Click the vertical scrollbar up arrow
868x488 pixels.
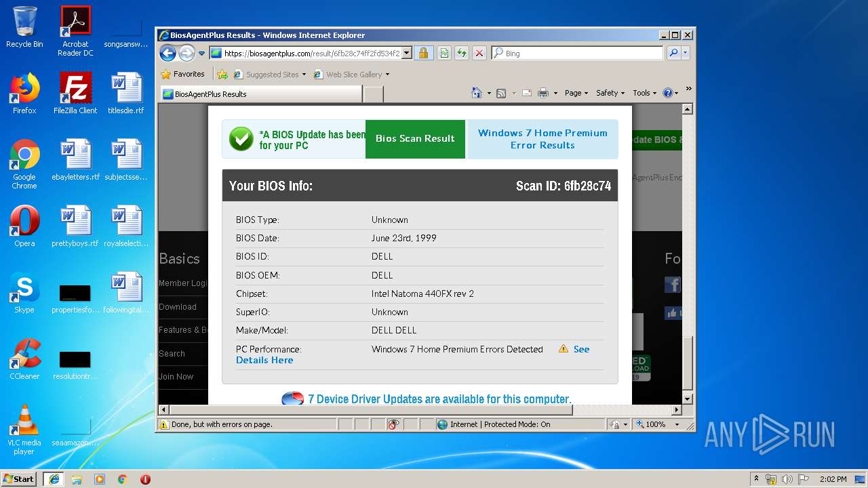coord(687,109)
